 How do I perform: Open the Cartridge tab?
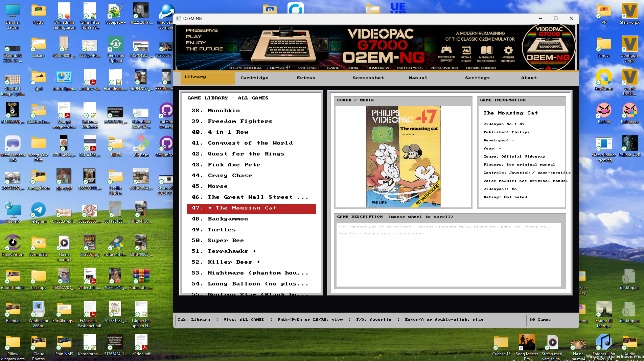[254, 78]
